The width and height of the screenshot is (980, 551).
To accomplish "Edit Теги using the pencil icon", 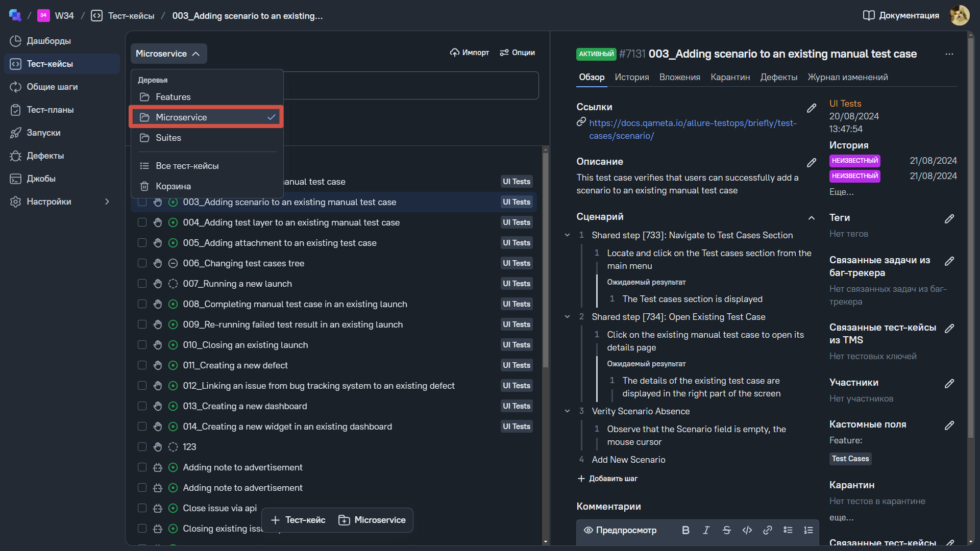I will pos(949,219).
